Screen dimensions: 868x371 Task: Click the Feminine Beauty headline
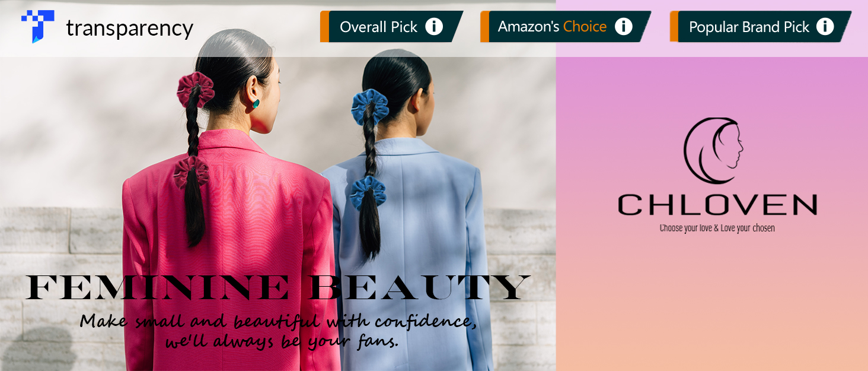coord(277,287)
